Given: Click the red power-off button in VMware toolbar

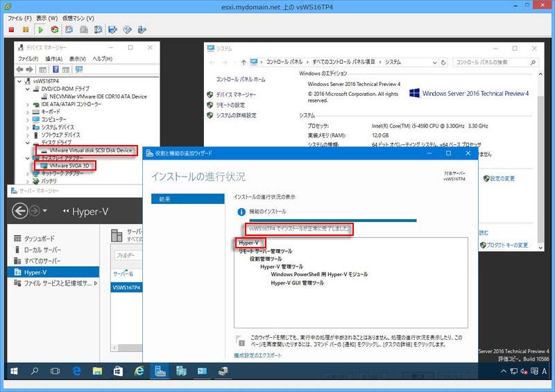Looking at the screenshot, I should click(x=10, y=30).
